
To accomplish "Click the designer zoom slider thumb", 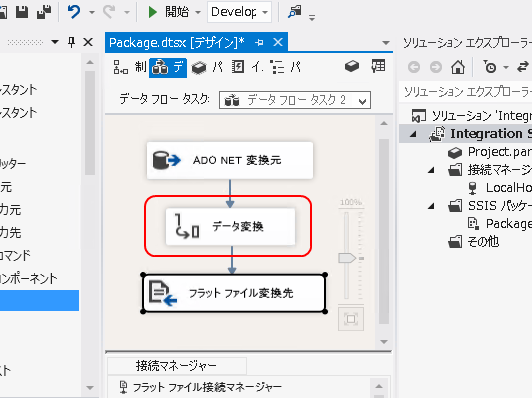I will [x=347, y=258].
